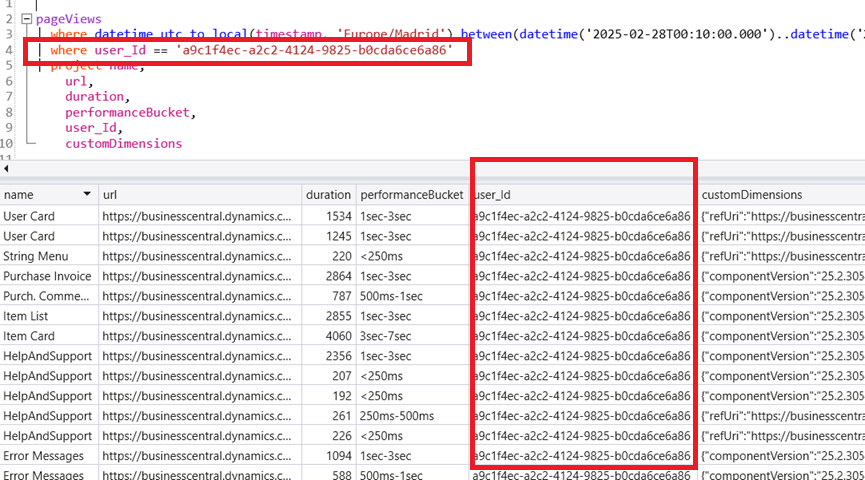Select the 250ms-500ms performanceBucket cell
The width and height of the screenshot is (865, 480).
click(396, 416)
